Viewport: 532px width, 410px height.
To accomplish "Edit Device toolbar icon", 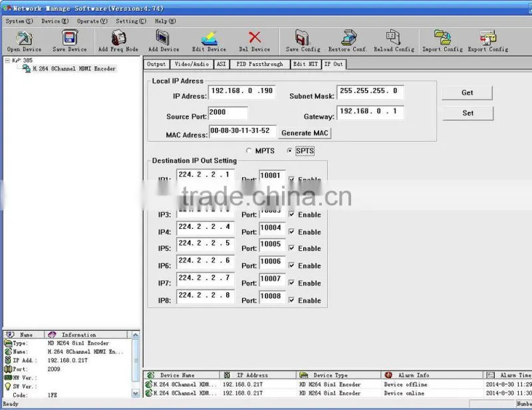I will (209, 41).
